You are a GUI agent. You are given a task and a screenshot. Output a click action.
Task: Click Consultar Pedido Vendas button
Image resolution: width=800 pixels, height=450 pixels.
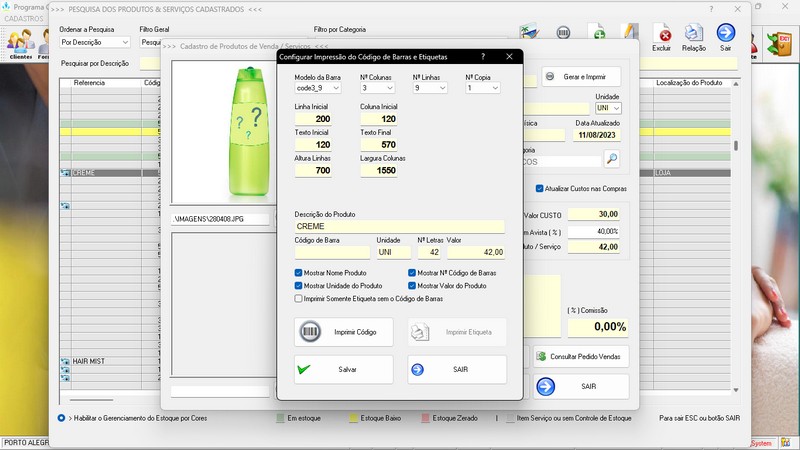point(581,356)
